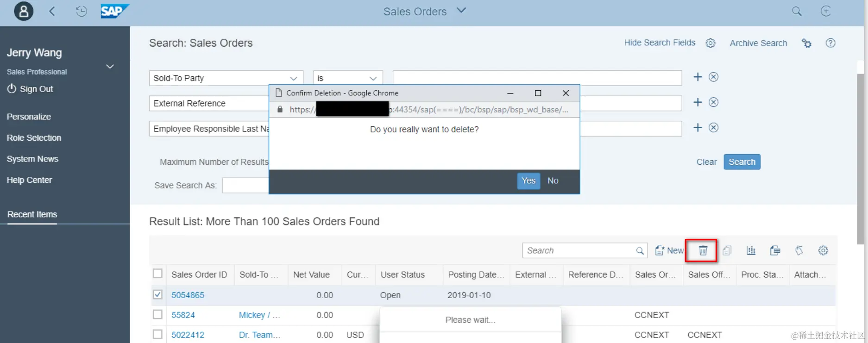
Task: Go back using the left arrow icon
Action: (x=52, y=11)
